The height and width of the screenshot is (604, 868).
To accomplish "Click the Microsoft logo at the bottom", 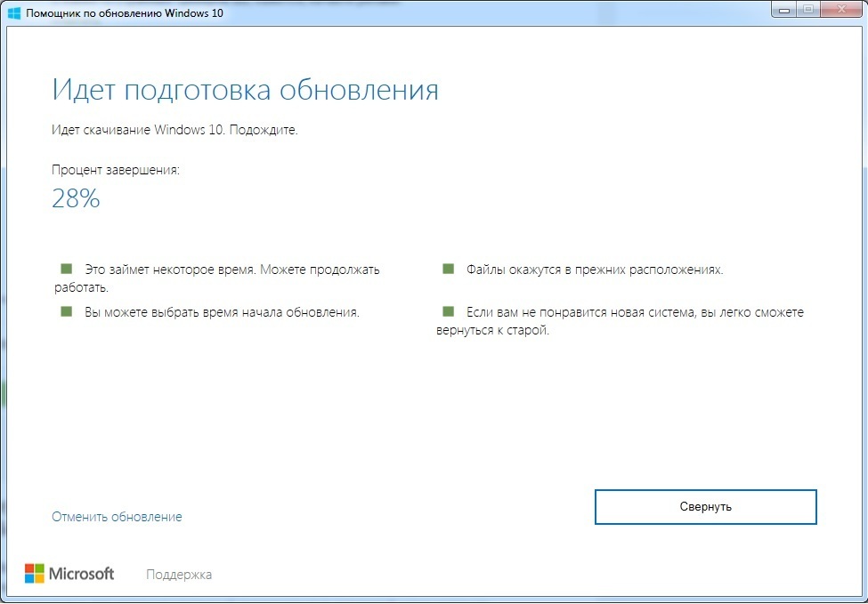I will pyautogui.click(x=69, y=574).
